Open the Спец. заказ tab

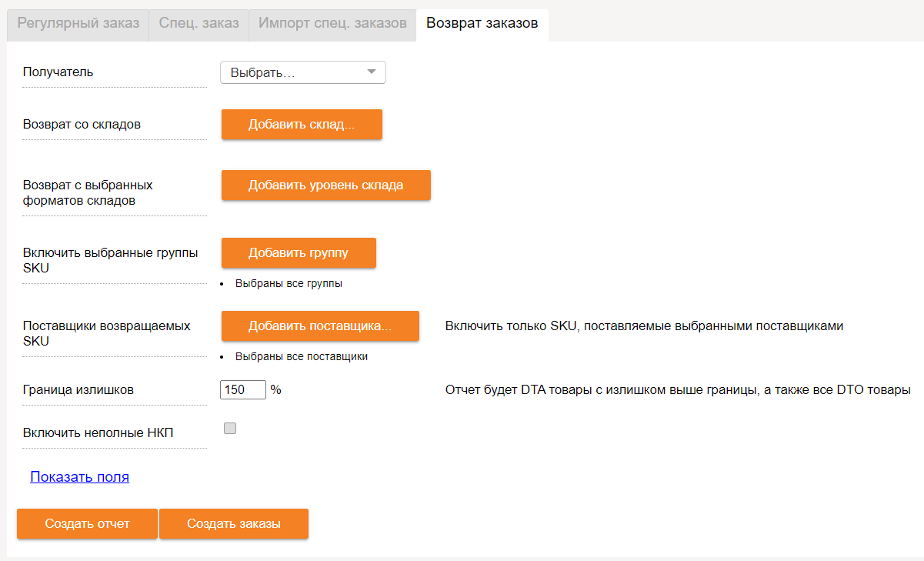point(198,23)
